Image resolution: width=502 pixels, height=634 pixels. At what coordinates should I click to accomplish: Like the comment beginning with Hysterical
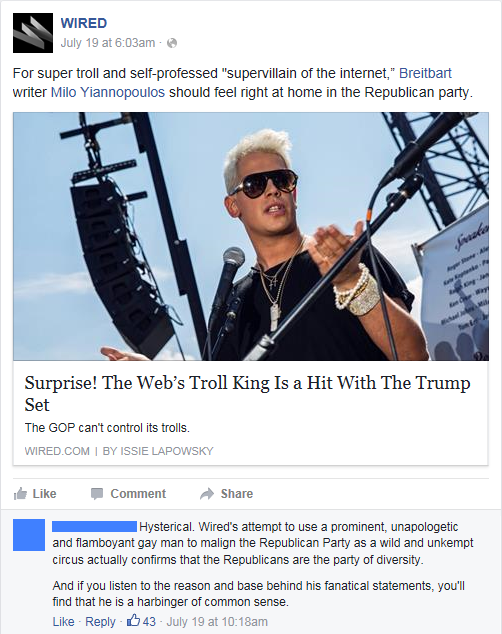click(63, 621)
